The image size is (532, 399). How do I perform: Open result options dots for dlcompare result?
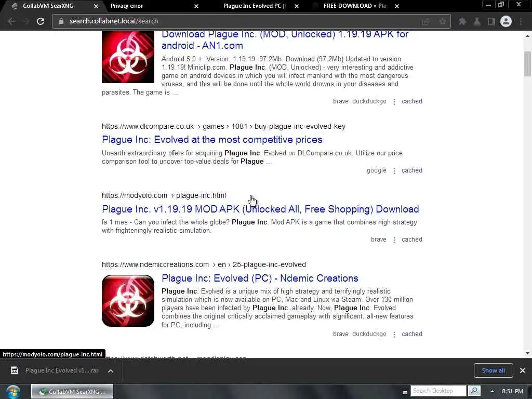[394, 170]
